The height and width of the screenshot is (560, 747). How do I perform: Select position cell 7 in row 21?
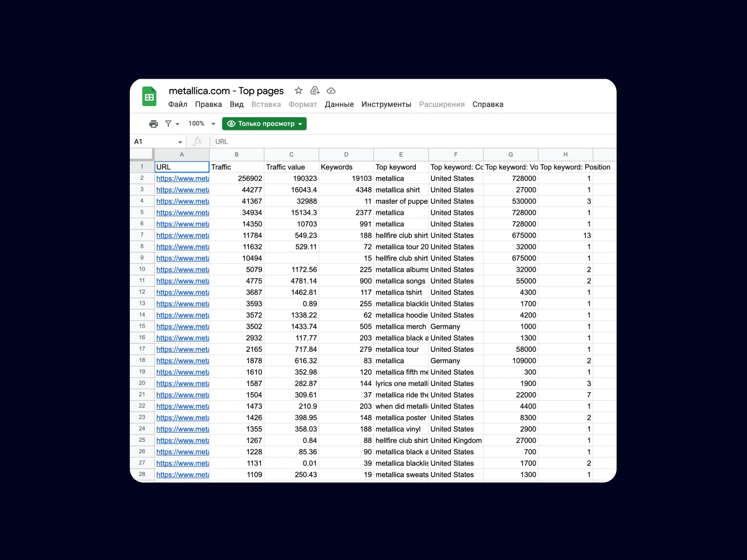(x=566, y=395)
